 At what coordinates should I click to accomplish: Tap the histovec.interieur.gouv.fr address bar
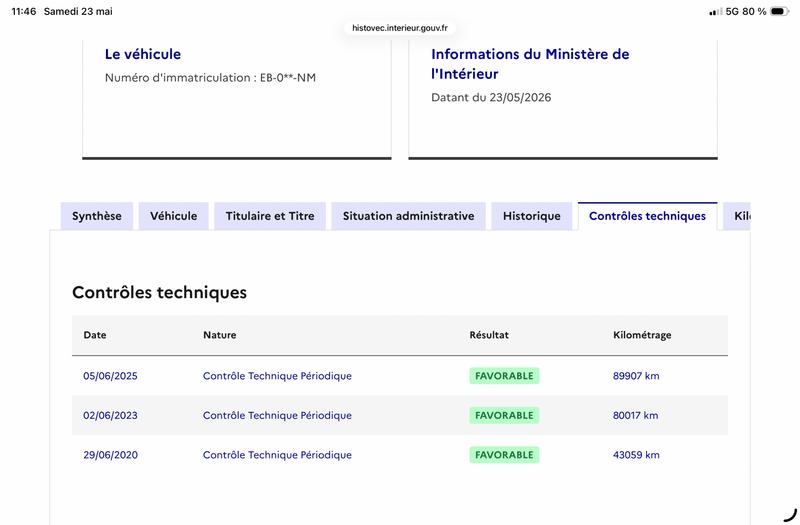click(400, 28)
